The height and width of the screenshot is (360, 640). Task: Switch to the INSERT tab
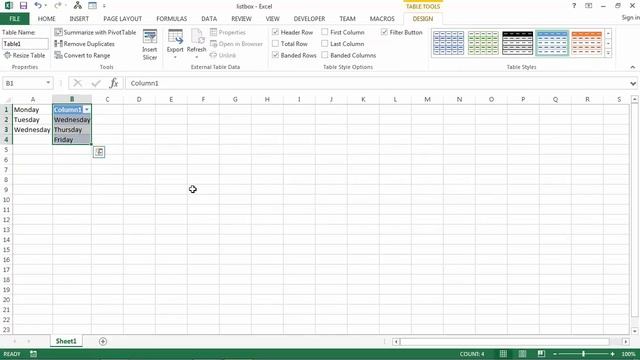tap(79, 19)
